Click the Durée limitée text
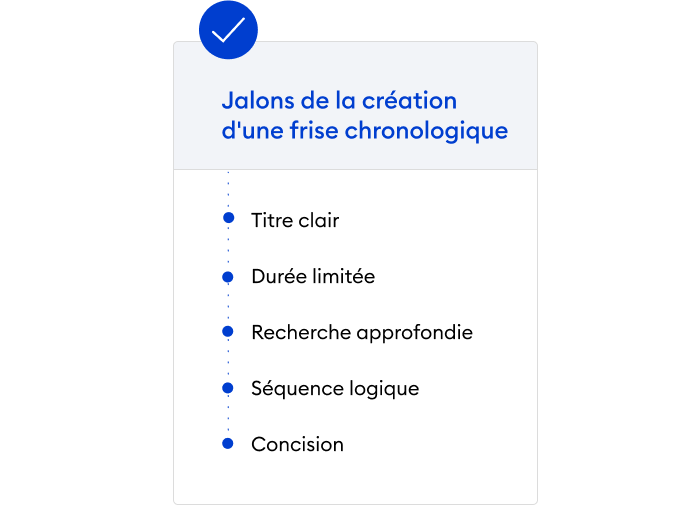This screenshot has width=700, height=506. pos(313,276)
